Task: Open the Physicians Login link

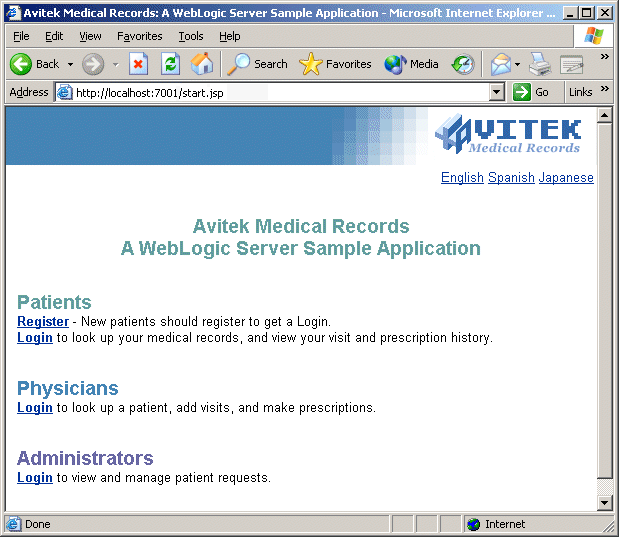Action: pyautogui.click(x=35, y=407)
